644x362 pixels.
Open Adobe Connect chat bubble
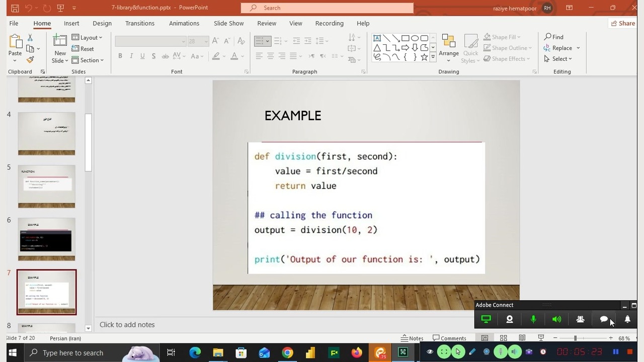coord(604,319)
